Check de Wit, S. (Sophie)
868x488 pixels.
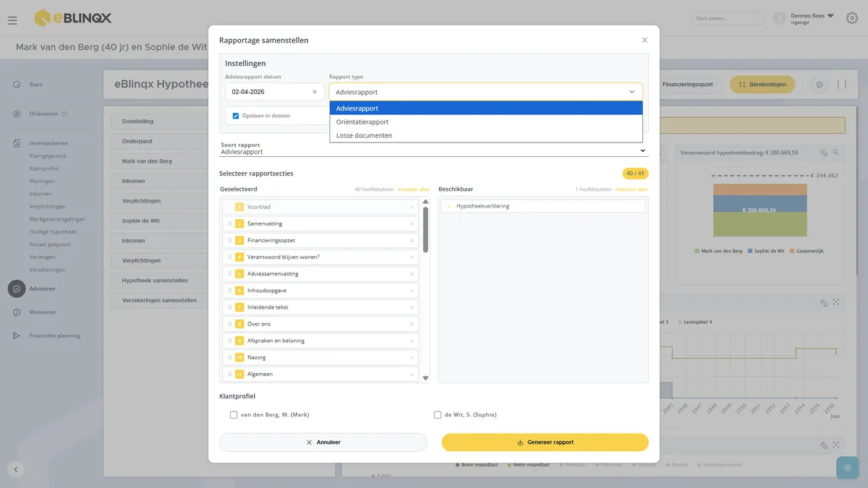(x=438, y=415)
